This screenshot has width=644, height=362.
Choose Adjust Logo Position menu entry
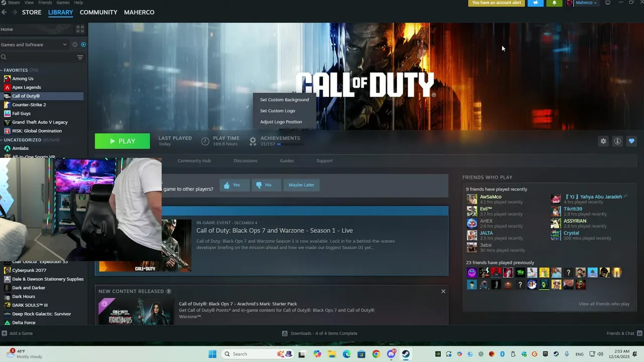pyautogui.click(x=284, y=122)
